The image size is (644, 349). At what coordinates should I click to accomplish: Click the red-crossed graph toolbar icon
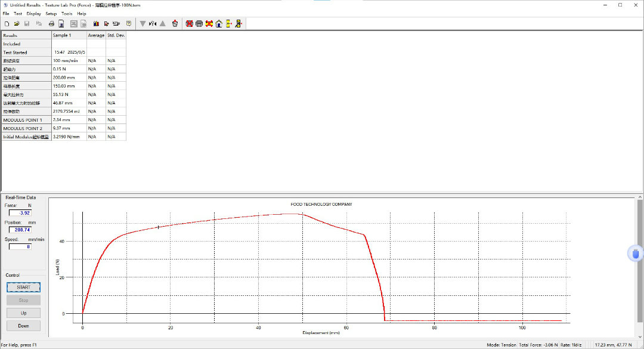(190, 24)
